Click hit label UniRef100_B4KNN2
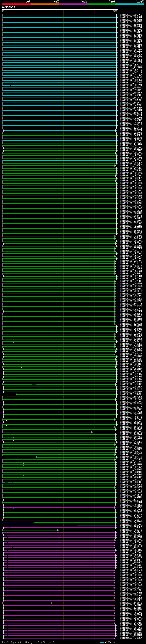Viewport: 146px width, 644px height. [x=131, y=95]
